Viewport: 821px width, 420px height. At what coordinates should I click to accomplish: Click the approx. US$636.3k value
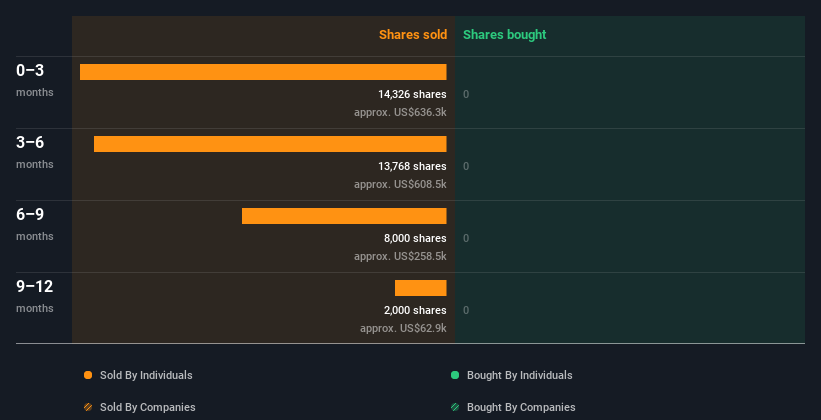point(400,112)
